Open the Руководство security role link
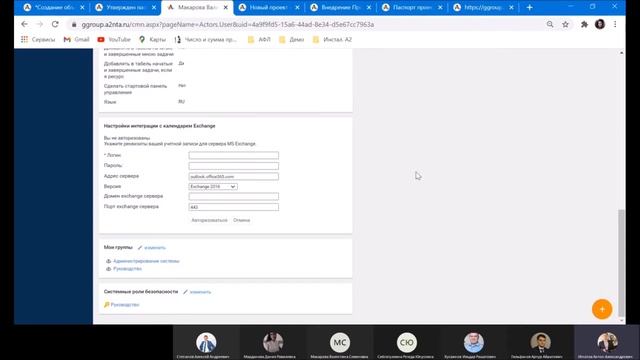This screenshot has width=640, height=360. 125,304
